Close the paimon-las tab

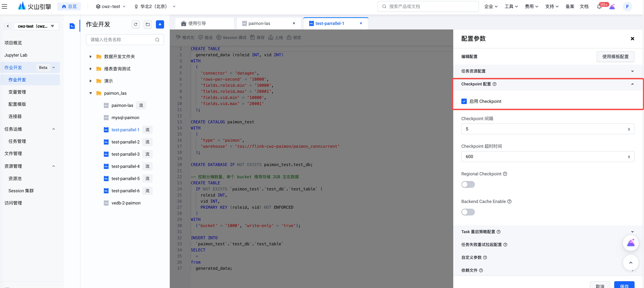tap(294, 23)
